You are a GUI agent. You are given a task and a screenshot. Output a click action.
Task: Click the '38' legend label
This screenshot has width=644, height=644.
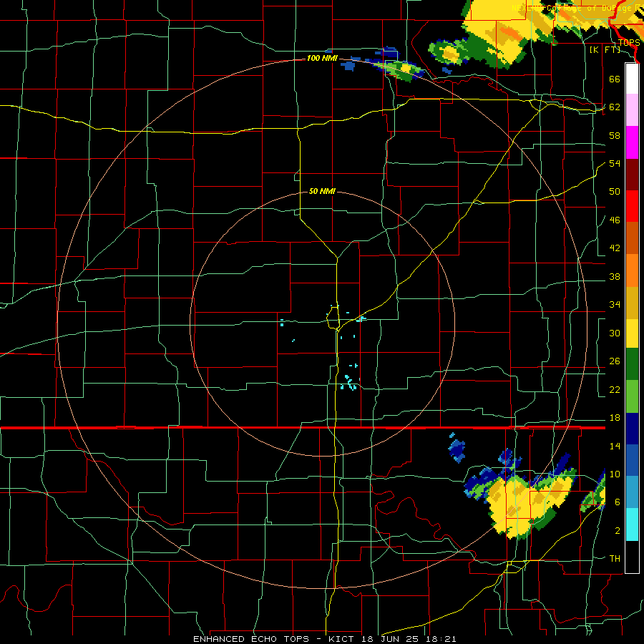615,276
